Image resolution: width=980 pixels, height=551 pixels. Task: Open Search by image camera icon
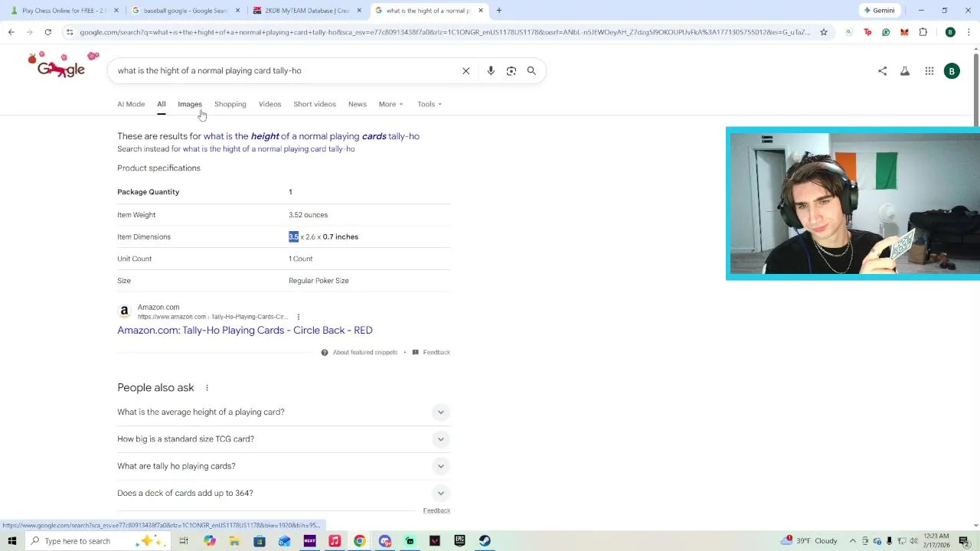point(511,70)
